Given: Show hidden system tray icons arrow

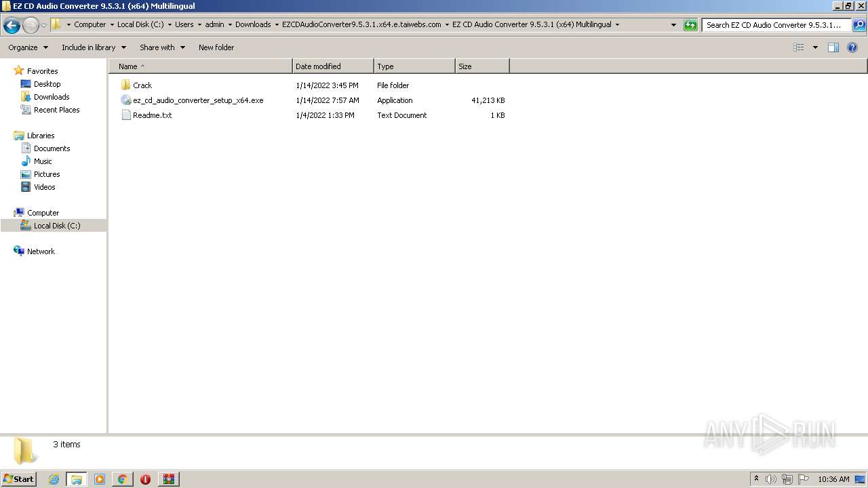Looking at the screenshot, I should pyautogui.click(x=757, y=479).
